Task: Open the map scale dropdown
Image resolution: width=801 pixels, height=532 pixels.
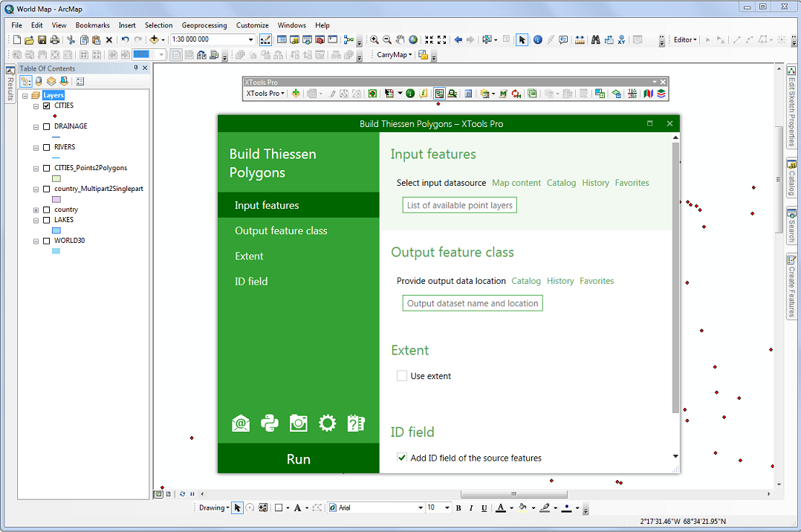Action: coord(251,40)
